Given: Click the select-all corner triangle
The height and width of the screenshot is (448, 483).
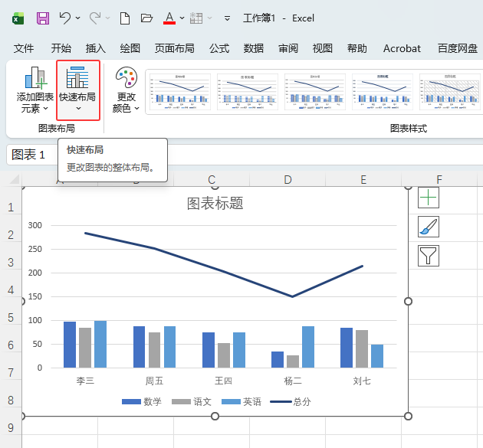Looking at the screenshot, I should (x=14, y=178).
